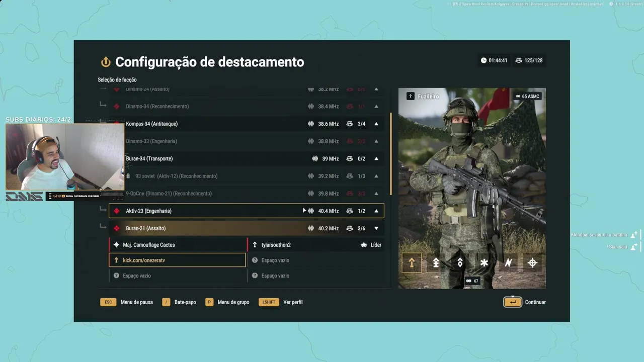644x362 pixels.
Task: Join the Espaço vazio slot directly below tylarsouthon2
Action: [315, 260]
